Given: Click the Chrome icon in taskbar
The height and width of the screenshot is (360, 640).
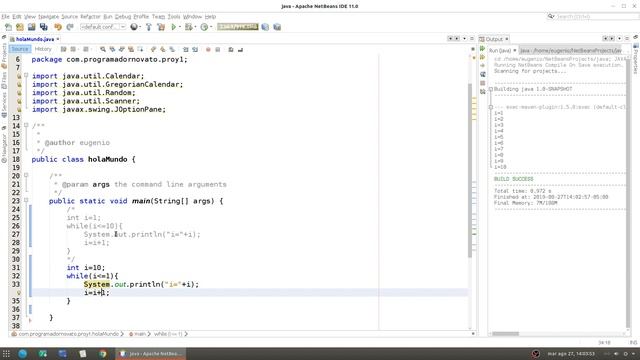Looking at the screenshot, I should (x=102, y=354).
